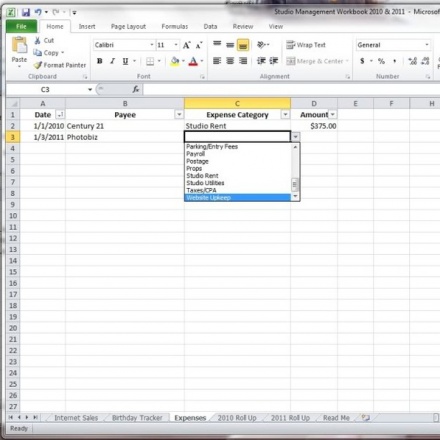Image resolution: width=440 pixels, height=440 pixels.
Task: Apply Comma Style format
Action: [x=395, y=61]
